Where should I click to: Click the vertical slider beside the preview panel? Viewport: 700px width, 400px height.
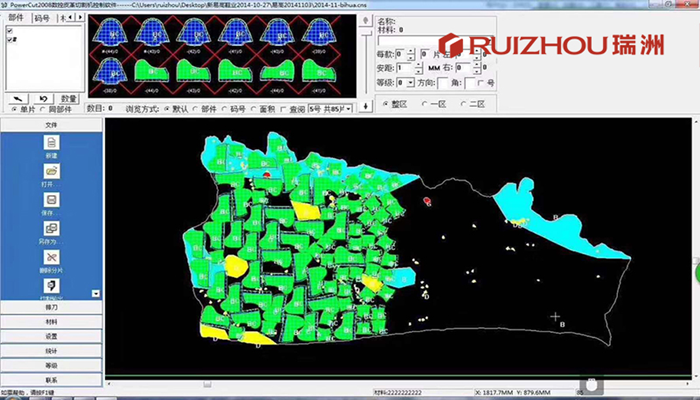(366, 63)
